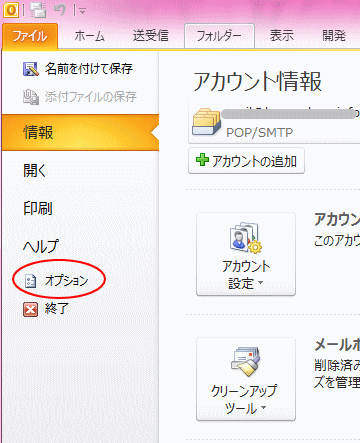This screenshot has height=443, width=360.
Task: Choose 名前を付けて保存 text entry
Action: point(89,69)
